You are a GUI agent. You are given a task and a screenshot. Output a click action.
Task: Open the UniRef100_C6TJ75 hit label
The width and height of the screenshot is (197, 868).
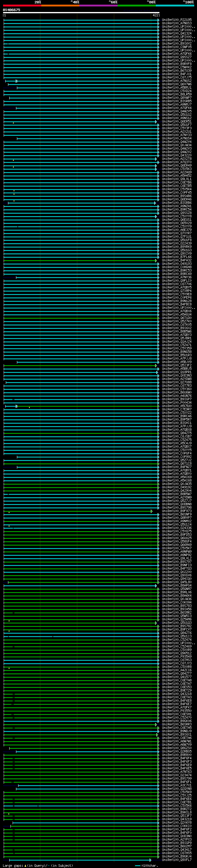[176, 78]
